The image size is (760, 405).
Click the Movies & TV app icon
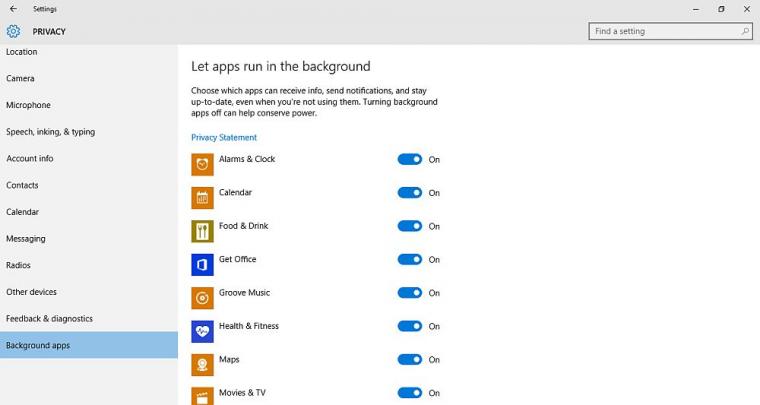202,396
